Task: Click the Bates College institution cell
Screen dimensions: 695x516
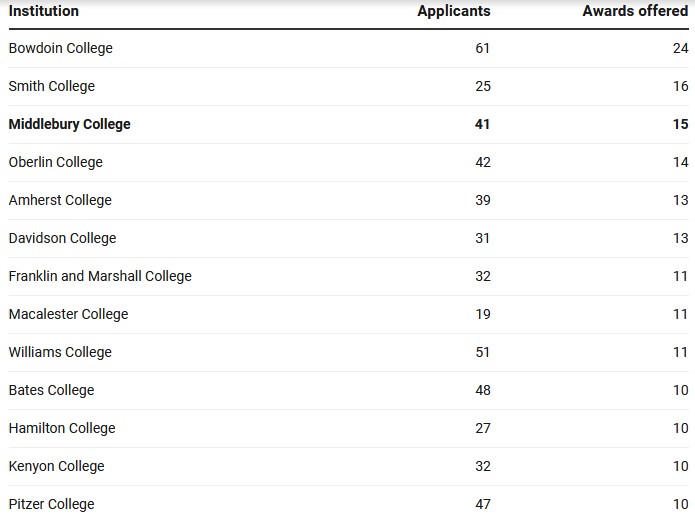Action: (51, 390)
